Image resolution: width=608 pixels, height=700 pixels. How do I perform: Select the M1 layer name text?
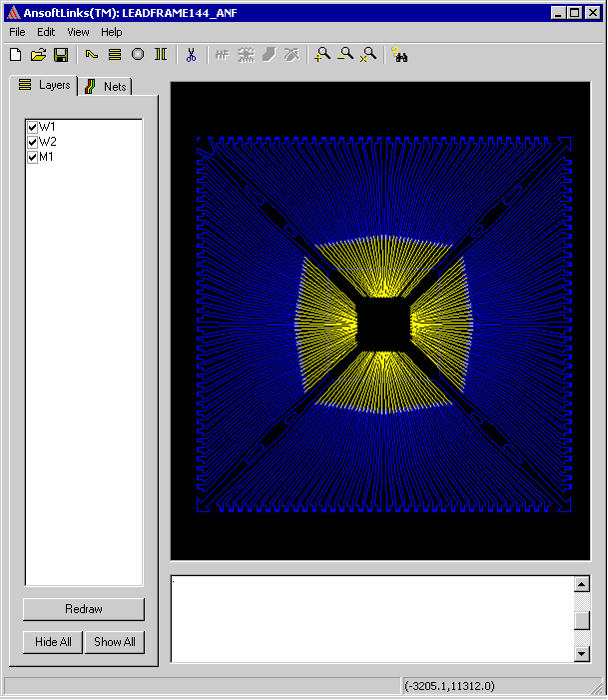pos(46,157)
